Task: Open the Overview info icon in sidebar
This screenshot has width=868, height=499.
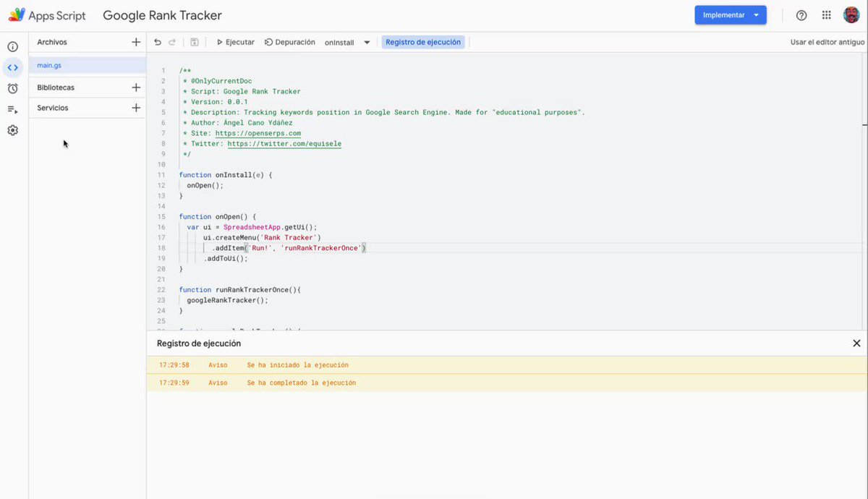Action: [12, 47]
